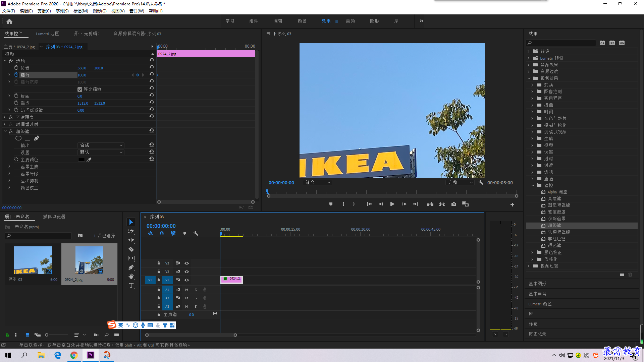Screen dimensions: 644x362
Task: Click the Effects panel search field
Action: (x=561, y=43)
